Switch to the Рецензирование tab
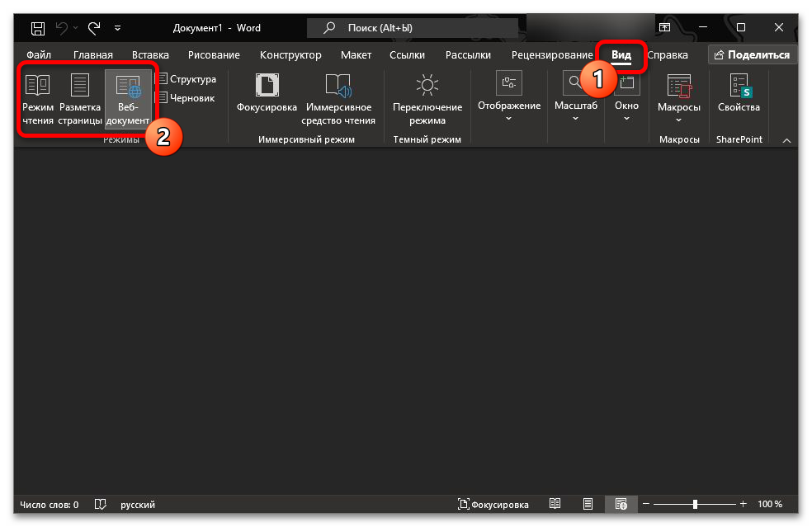Screen dimensions: 812x527 [551, 55]
